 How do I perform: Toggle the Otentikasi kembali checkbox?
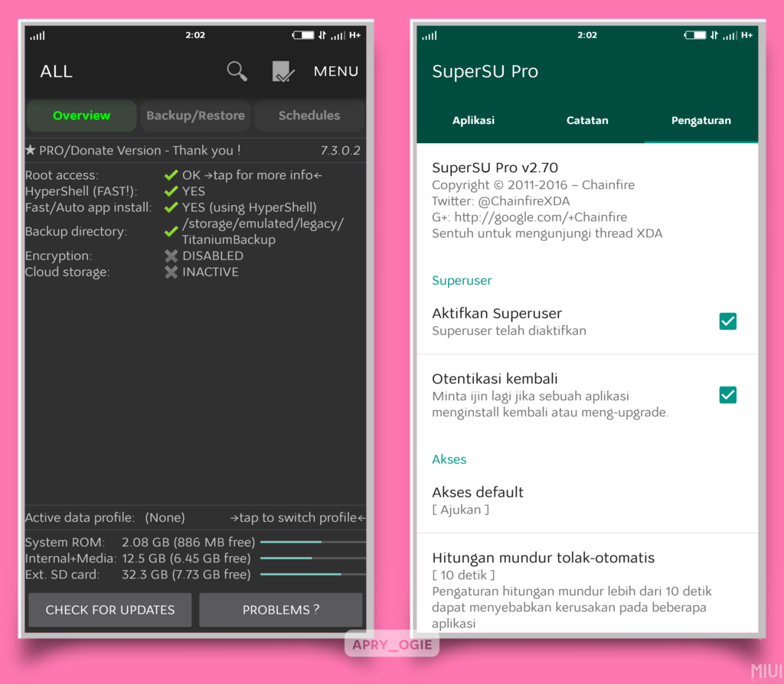click(727, 395)
